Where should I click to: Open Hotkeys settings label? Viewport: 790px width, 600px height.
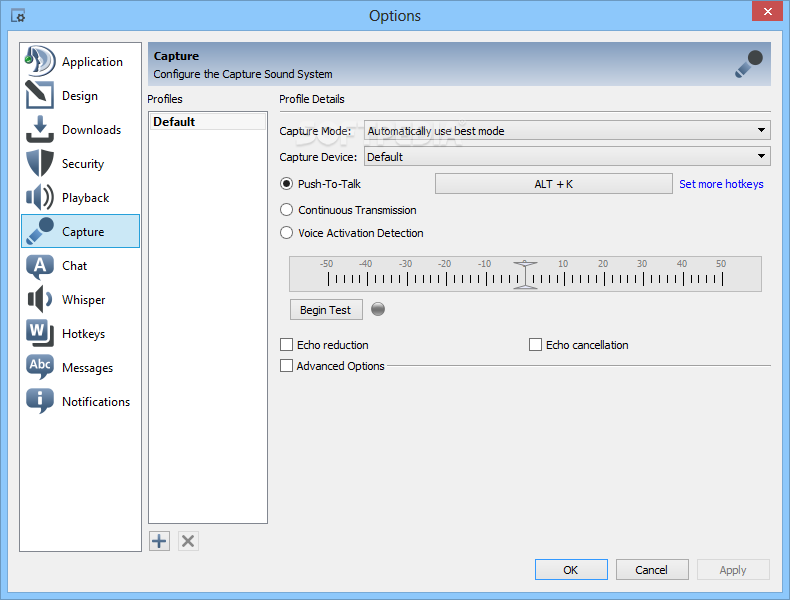(83, 334)
